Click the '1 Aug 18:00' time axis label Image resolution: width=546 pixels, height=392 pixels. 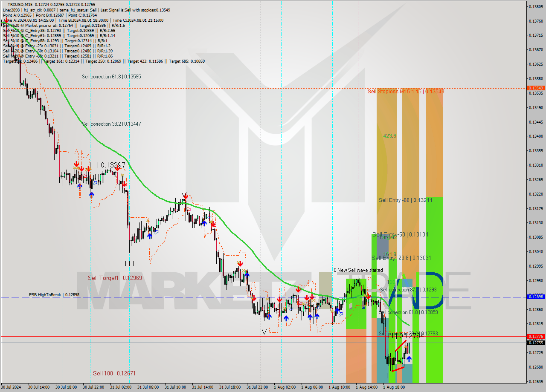coord(394,387)
